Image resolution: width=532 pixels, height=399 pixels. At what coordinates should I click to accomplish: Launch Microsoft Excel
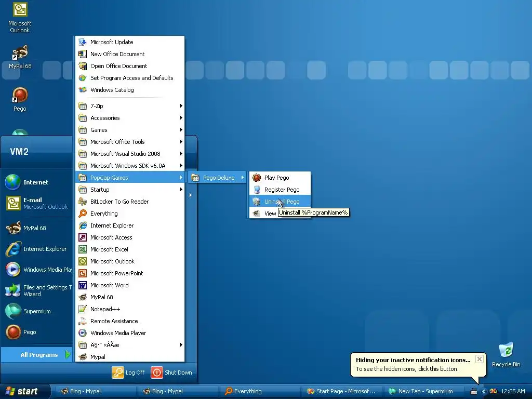point(130,249)
